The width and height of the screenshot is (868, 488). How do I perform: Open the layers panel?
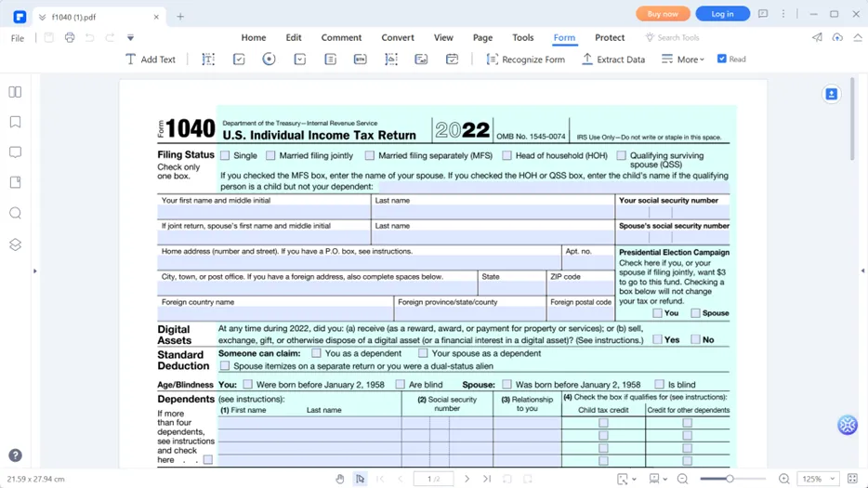(x=16, y=244)
